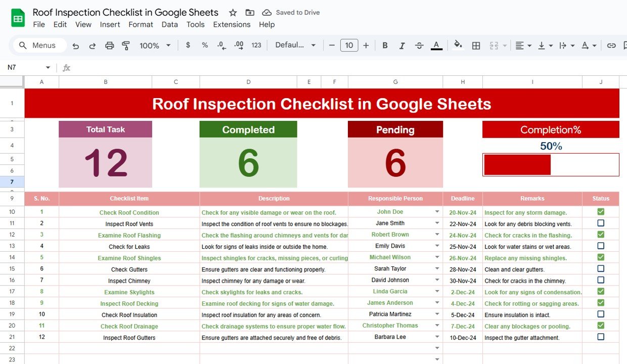
Task: Toggle bold formatting
Action: (385, 45)
